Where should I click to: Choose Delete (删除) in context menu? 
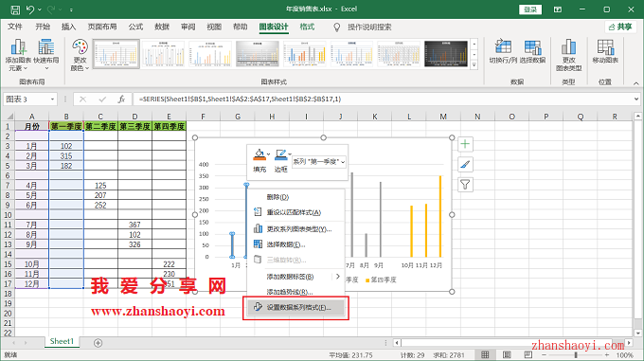295,197
